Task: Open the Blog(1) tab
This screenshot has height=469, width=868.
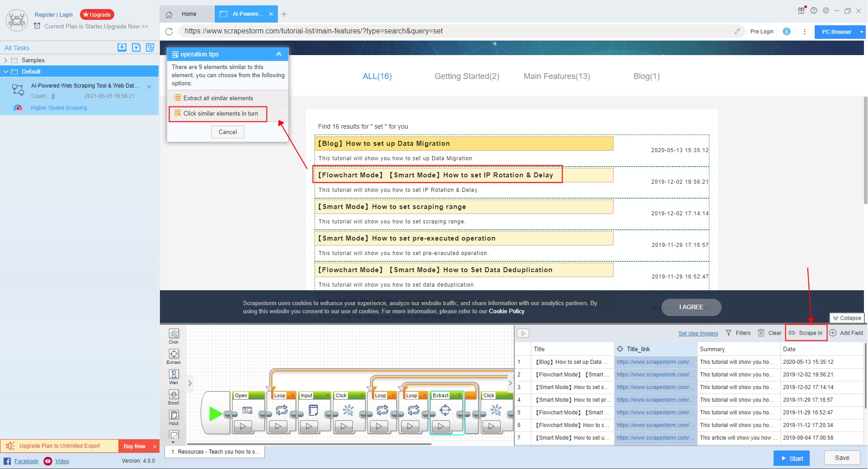Action: [x=647, y=76]
